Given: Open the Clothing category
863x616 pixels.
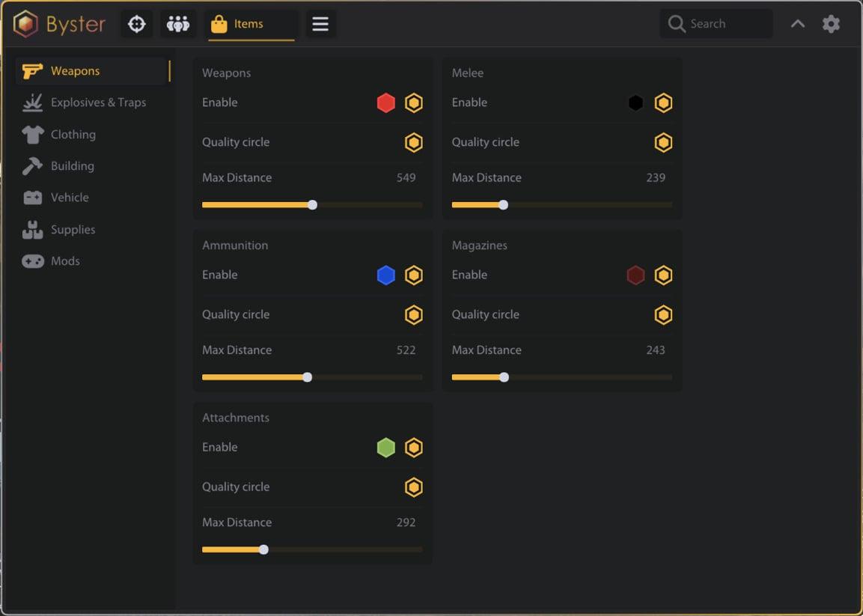Looking at the screenshot, I should (73, 135).
